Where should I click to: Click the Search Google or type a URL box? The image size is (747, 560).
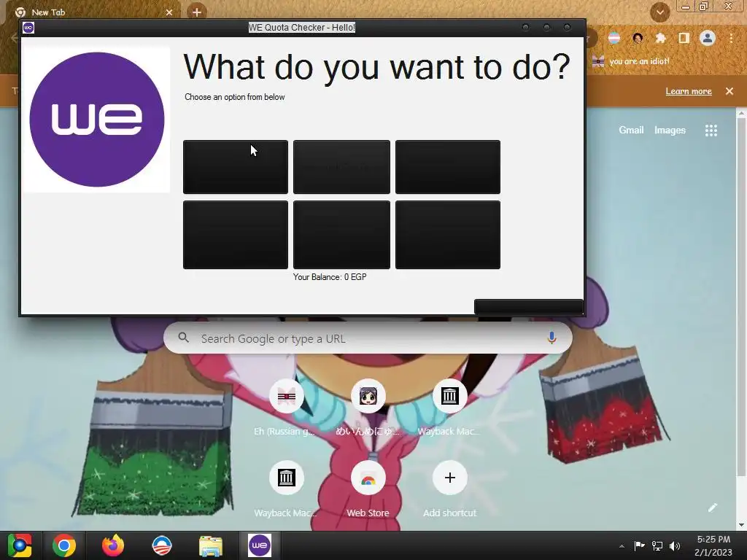[x=368, y=338]
